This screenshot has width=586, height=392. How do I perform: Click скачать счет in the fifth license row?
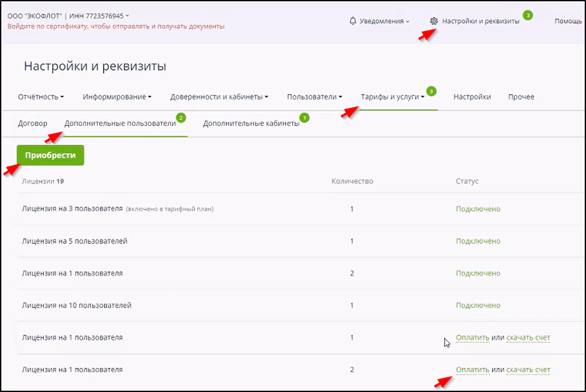[x=528, y=337]
